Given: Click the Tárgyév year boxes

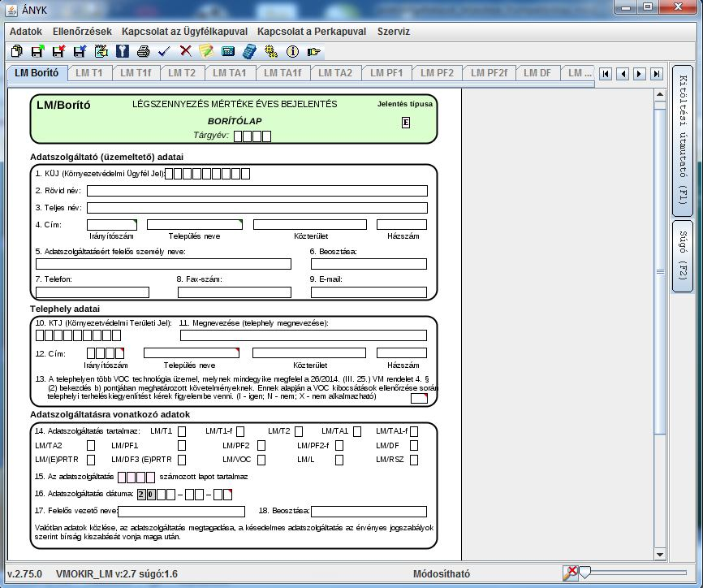Looking at the screenshot, I should [x=252, y=136].
